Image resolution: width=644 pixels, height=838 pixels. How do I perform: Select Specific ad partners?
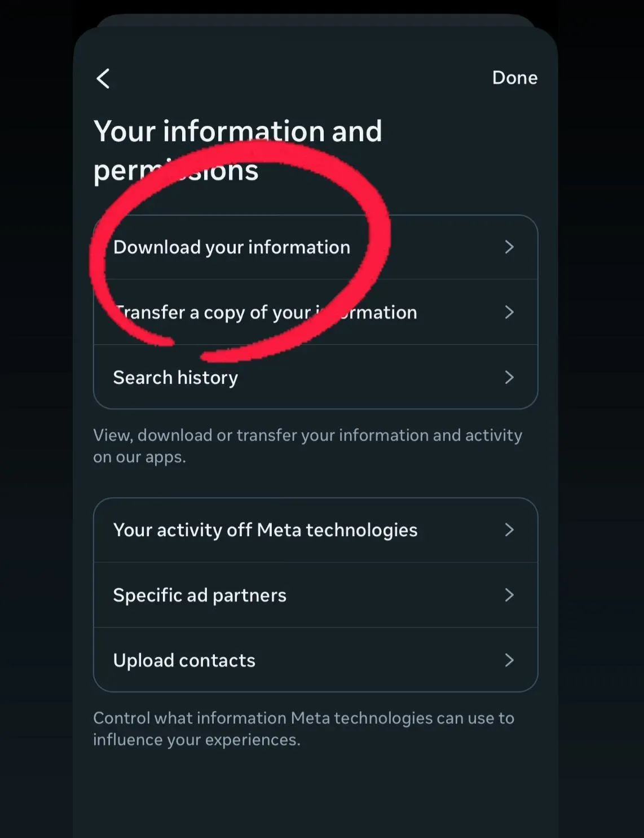click(200, 595)
